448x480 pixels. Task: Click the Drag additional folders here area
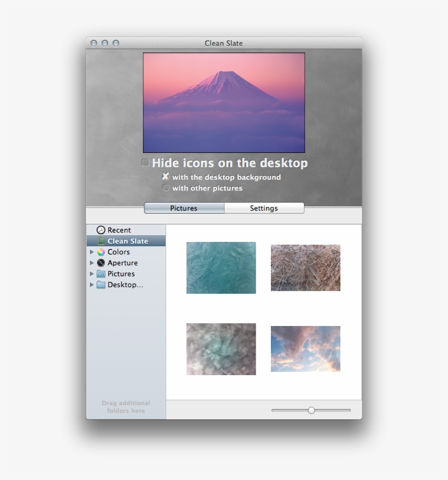click(126, 406)
